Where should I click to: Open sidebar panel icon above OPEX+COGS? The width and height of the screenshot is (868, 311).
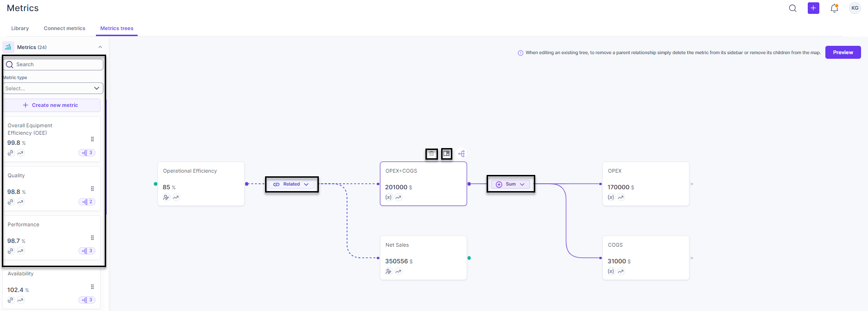[446, 153]
